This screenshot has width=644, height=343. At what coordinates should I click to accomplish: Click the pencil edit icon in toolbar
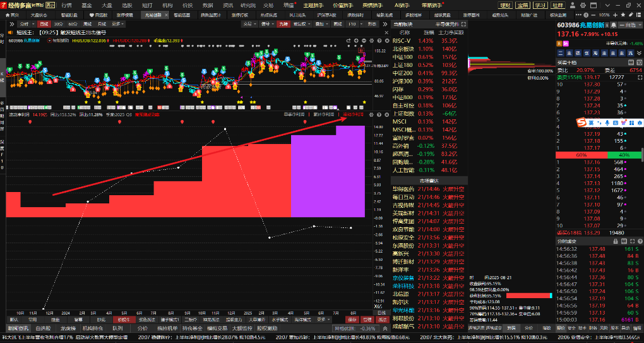(631, 15)
